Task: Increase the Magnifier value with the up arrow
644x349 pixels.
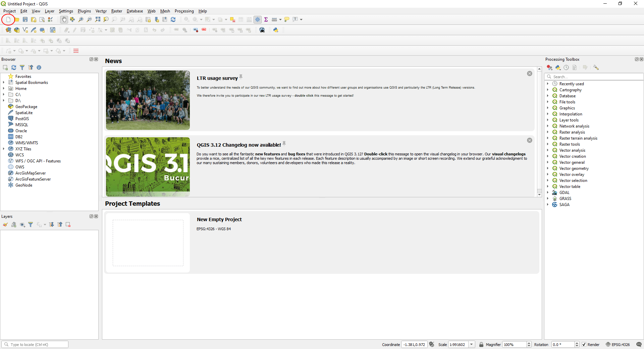Action: (x=529, y=343)
